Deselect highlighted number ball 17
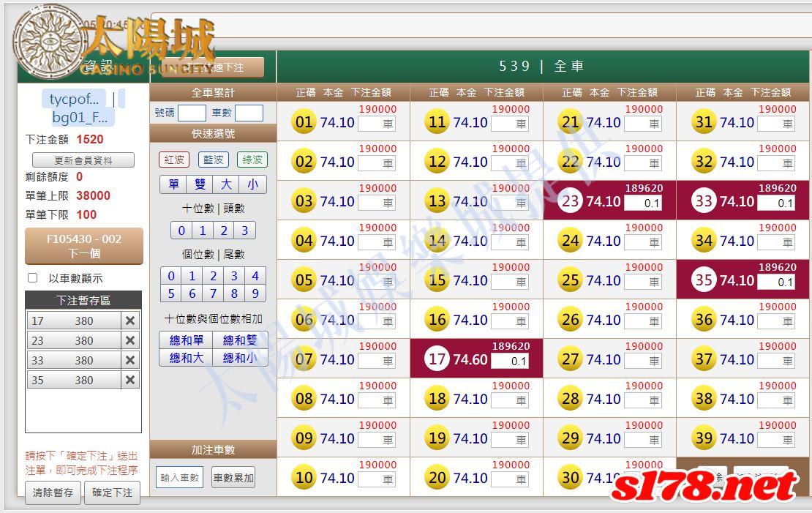Image resolution: width=812 pixels, height=513 pixels. click(437, 359)
